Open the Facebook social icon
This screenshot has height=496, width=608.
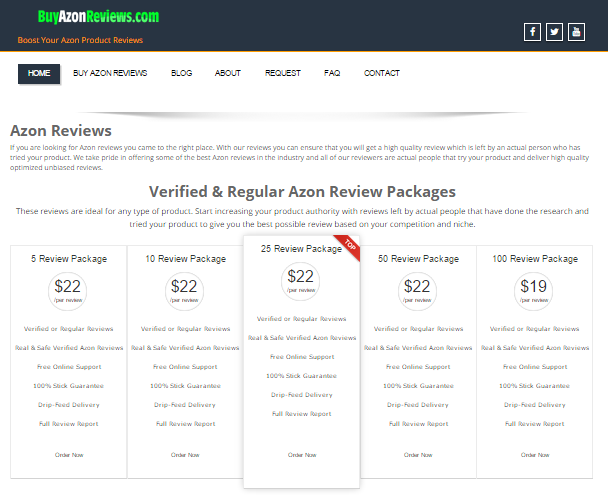pos(532,31)
